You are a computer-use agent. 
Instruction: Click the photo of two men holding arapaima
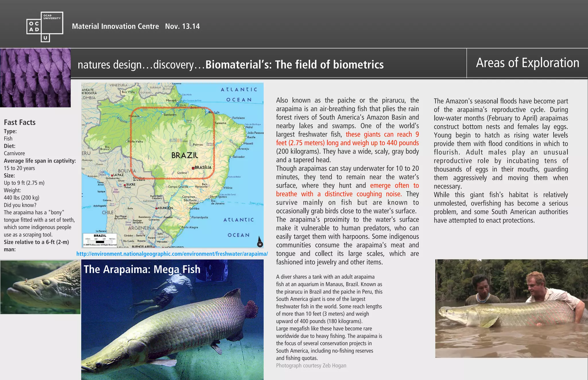coord(511,309)
